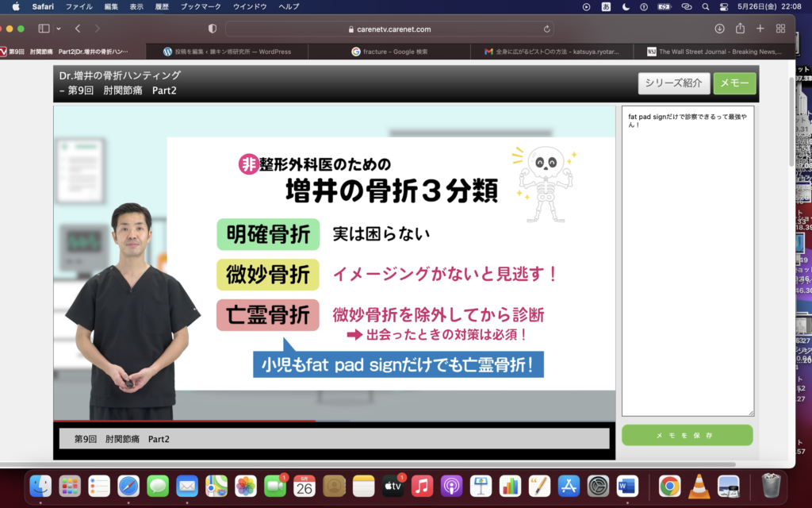The image size is (812, 508).
Task: Expand the tab group dropdown arrow beside sidebar button
Action: pos(58,29)
